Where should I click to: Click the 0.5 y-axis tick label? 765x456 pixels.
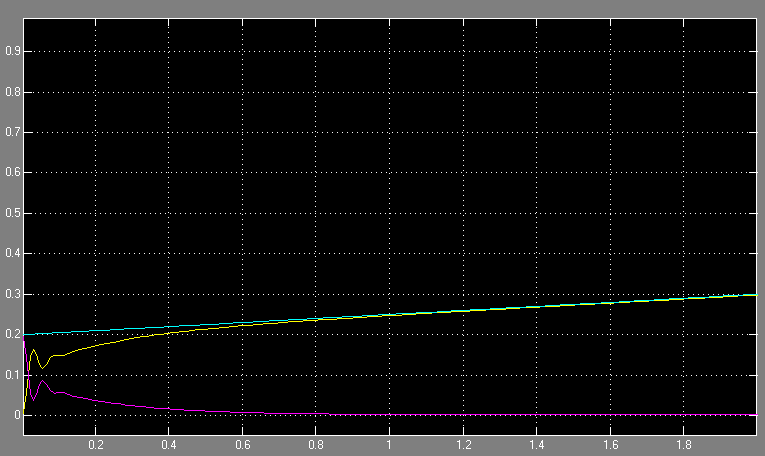pyautogui.click(x=12, y=213)
